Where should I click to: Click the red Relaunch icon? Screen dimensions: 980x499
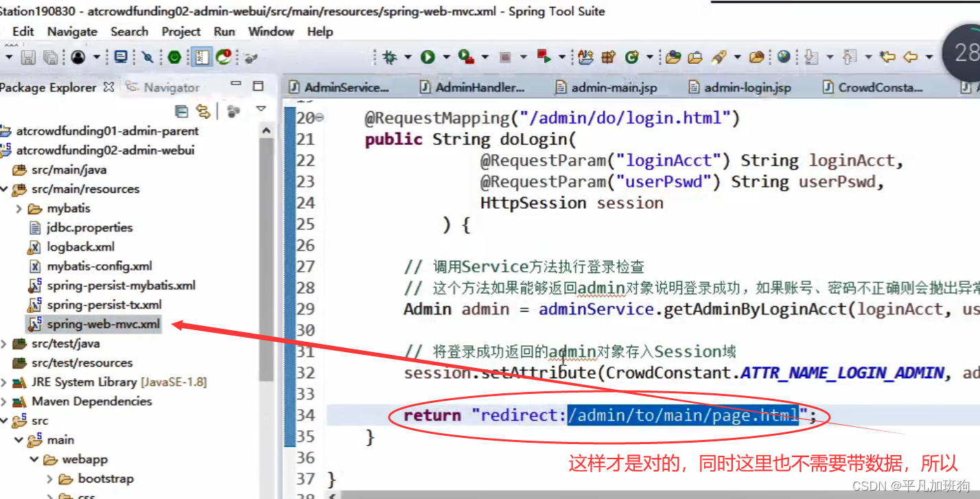coord(544,56)
